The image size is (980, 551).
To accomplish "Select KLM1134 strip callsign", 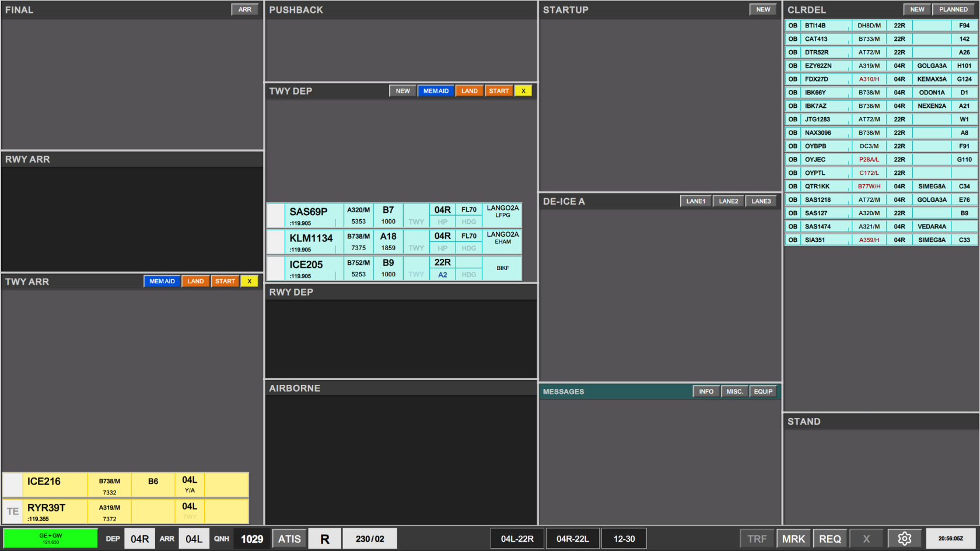I will click(311, 238).
